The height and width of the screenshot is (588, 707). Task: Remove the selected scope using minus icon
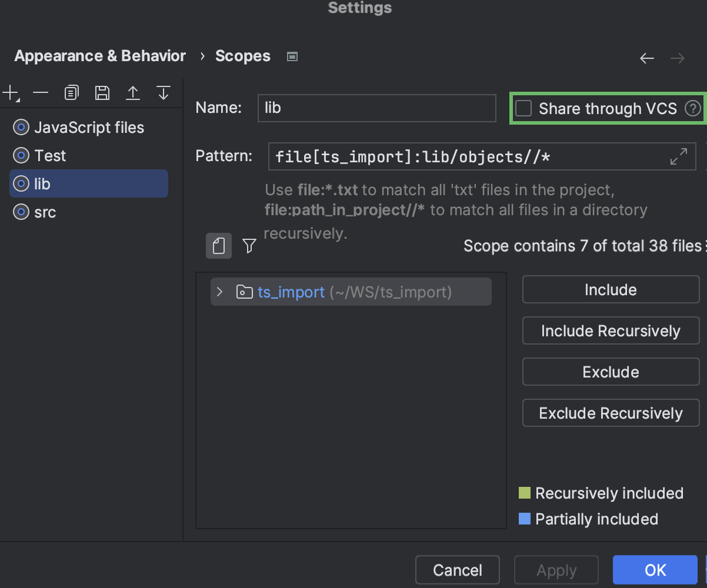[40, 92]
